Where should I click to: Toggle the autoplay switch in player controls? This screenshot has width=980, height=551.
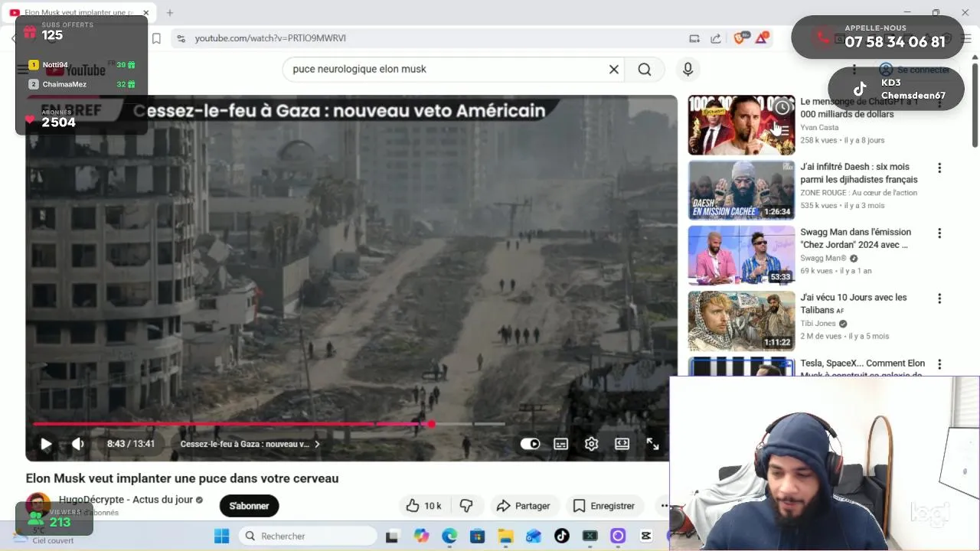(x=530, y=444)
